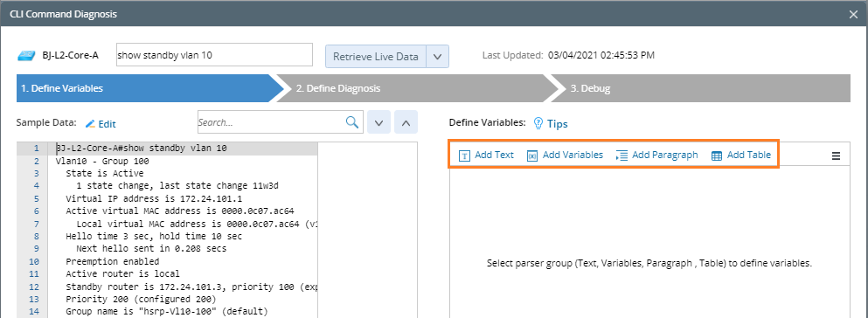Jump to previous search result up arrow
The width and height of the screenshot is (868, 318).
tap(406, 122)
